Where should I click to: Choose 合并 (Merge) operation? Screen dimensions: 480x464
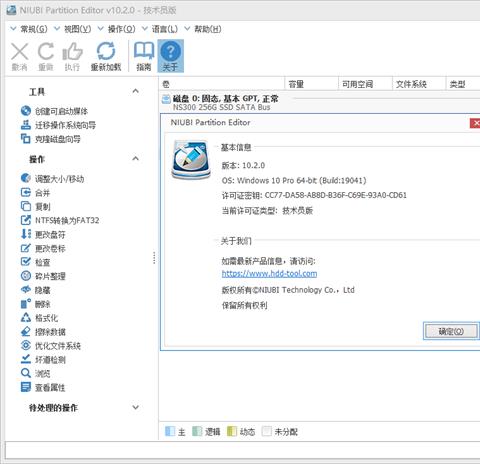point(35,193)
